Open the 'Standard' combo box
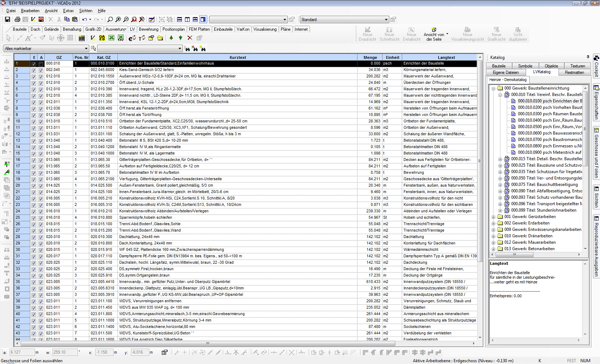The image size is (600, 364). click(344, 20)
